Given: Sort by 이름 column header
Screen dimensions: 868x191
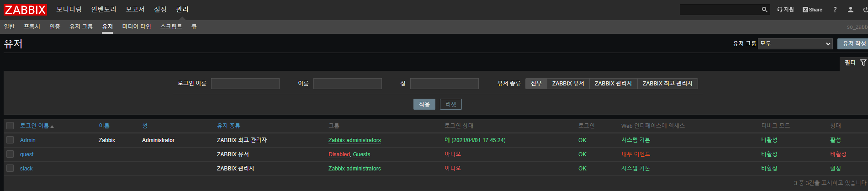Looking at the screenshot, I should 104,126.
